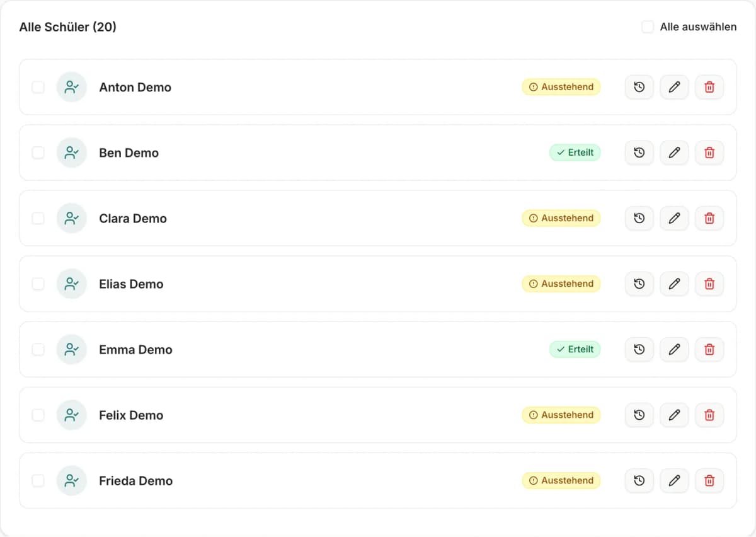The image size is (756, 537).
Task: Open history for Anton Demo
Action: [x=639, y=87]
